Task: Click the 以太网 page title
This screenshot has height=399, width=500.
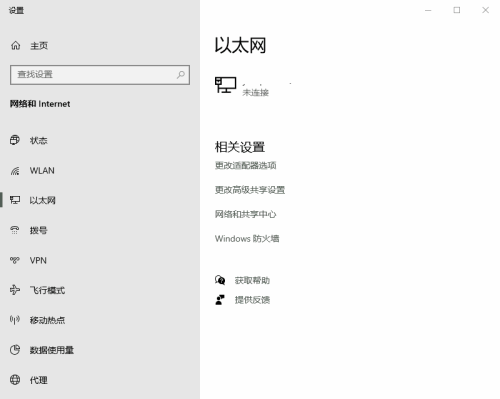Action: tap(240, 45)
